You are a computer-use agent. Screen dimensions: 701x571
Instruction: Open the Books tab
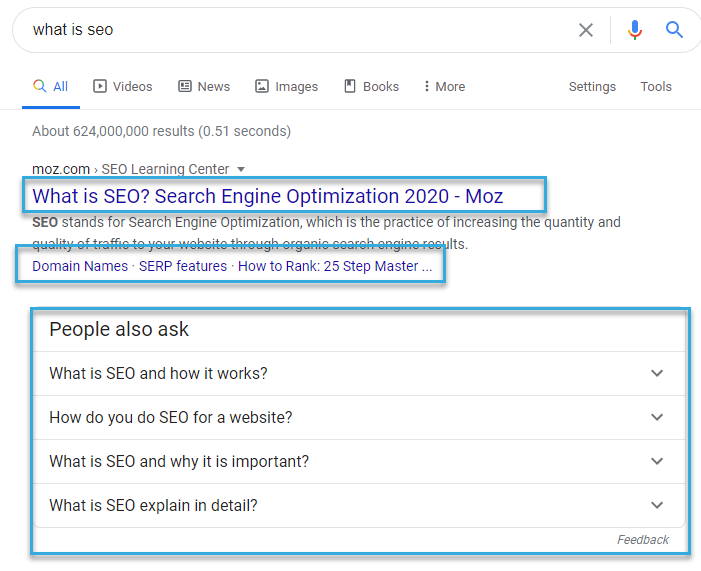(371, 87)
